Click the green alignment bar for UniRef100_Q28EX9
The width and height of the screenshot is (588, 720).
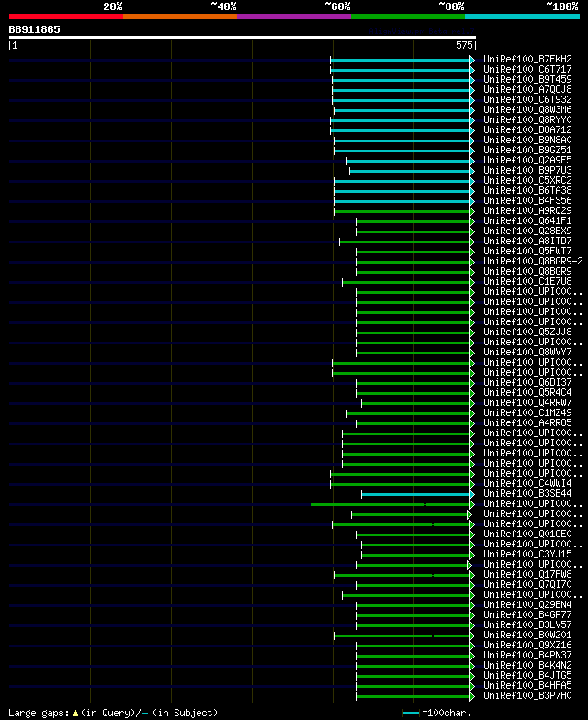413,231
